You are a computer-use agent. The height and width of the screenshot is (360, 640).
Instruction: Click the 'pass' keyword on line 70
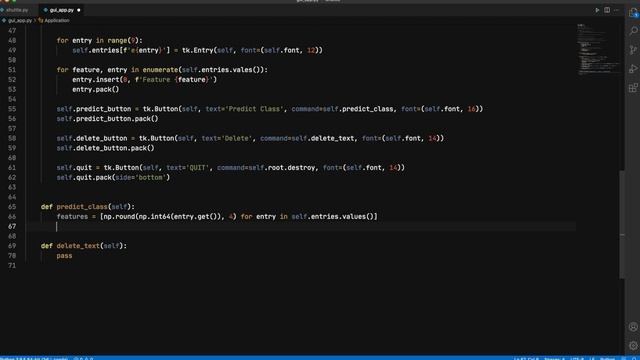pyautogui.click(x=64, y=256)
